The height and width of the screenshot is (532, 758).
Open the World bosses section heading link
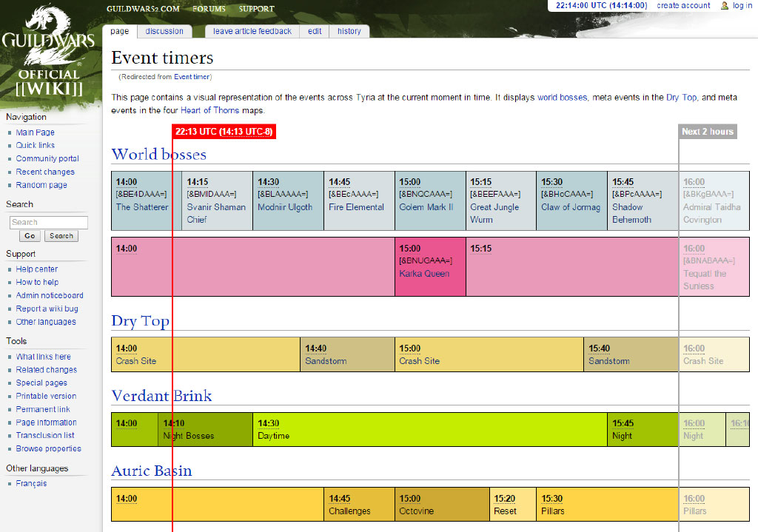(x=159, y=155)
